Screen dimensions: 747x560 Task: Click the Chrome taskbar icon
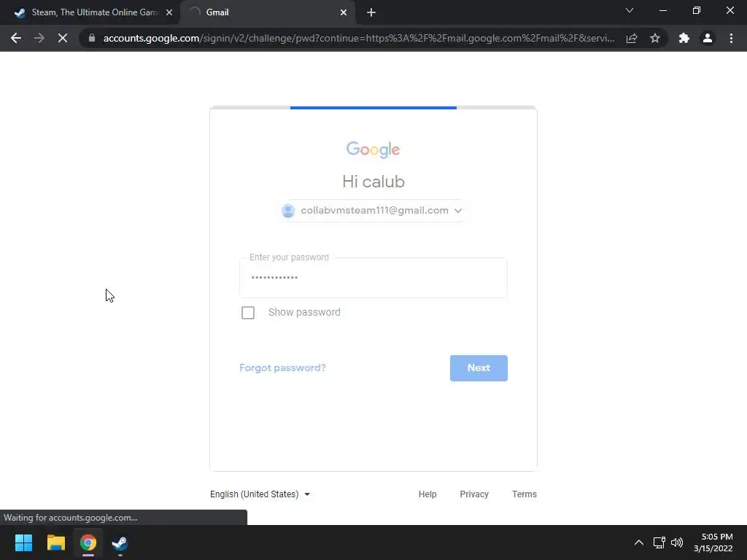pos(88,542)
